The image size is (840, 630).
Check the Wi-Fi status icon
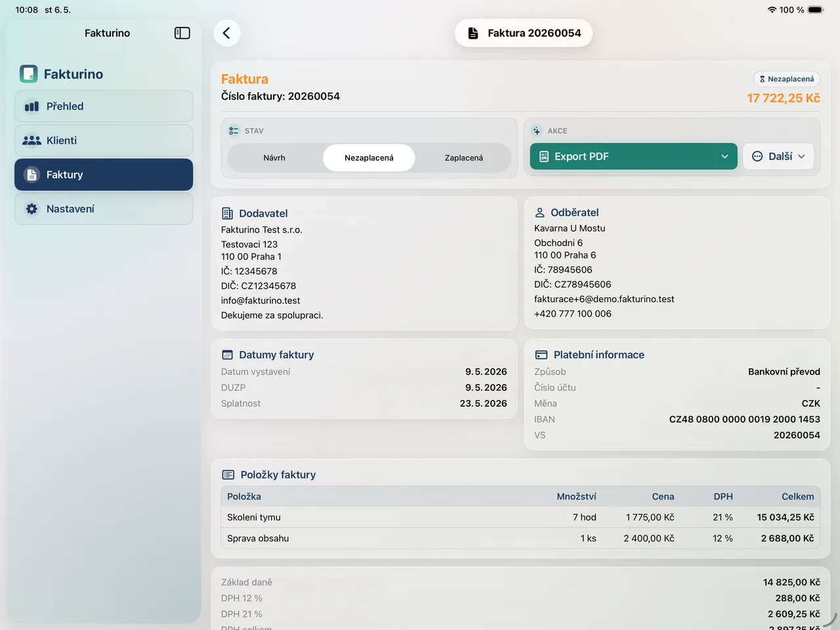772,10
